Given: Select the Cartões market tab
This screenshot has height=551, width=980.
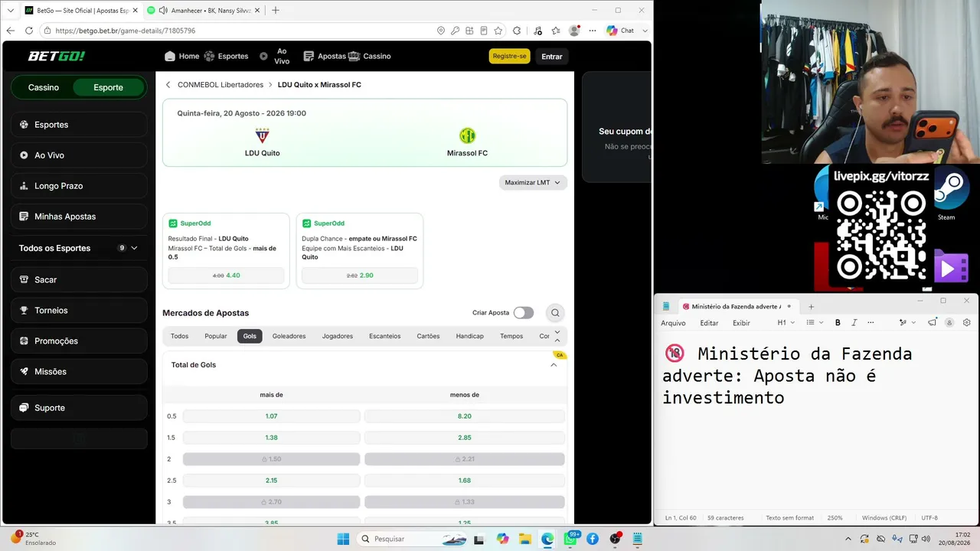Looking at the screenshot, I should 428,336.
